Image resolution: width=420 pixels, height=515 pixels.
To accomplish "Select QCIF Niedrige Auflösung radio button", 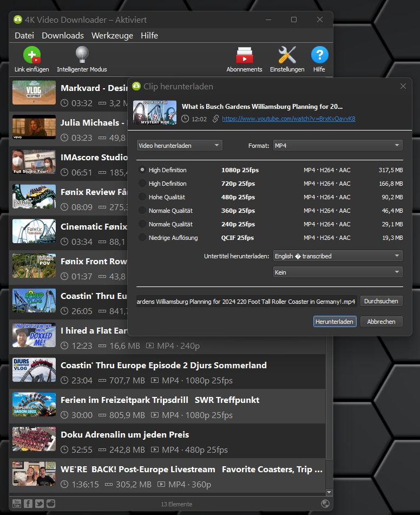I will pos(142,237).
